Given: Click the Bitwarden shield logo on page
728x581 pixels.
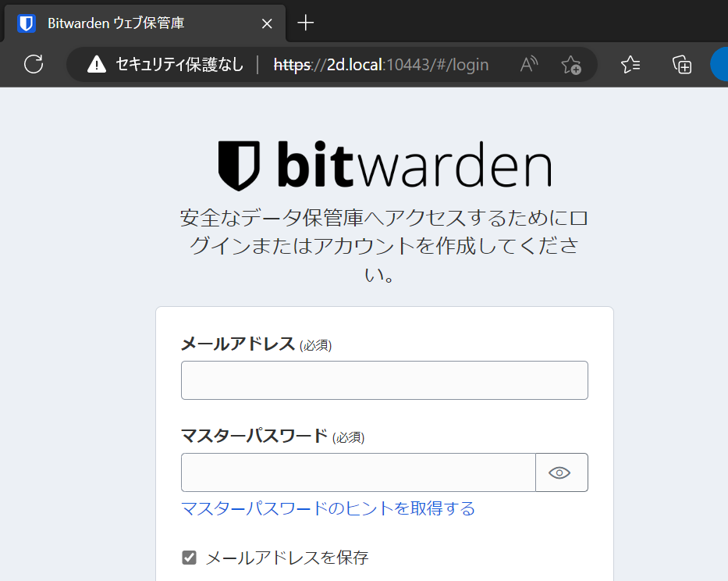Looking at the screenshot, I should [x=238, y=166].
